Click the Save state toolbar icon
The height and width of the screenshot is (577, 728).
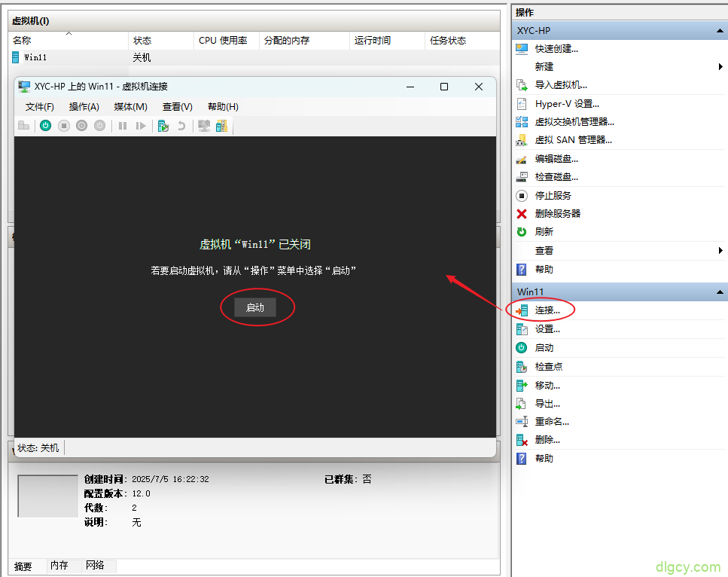coord(100,126)
